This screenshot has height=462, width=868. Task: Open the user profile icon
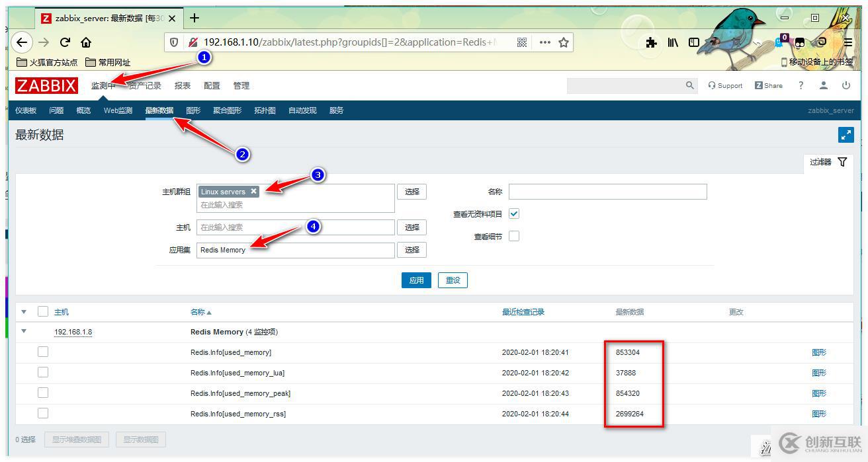823,85
